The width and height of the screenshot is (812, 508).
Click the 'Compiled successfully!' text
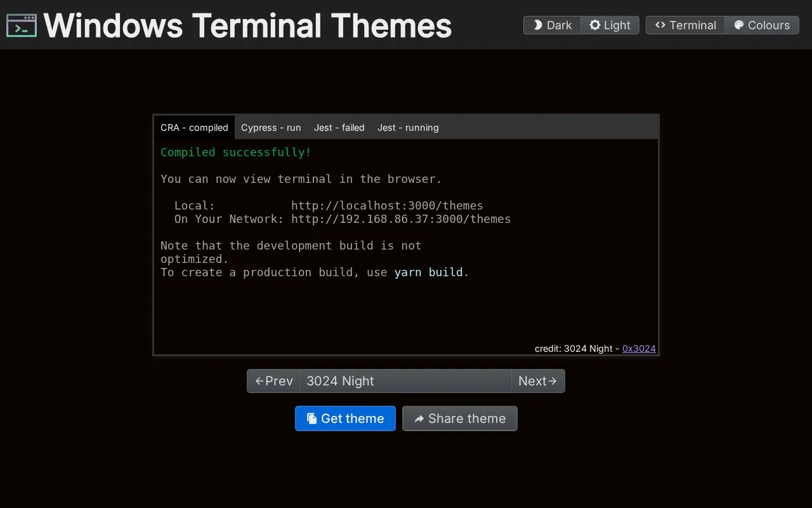[x=236, y=152]
